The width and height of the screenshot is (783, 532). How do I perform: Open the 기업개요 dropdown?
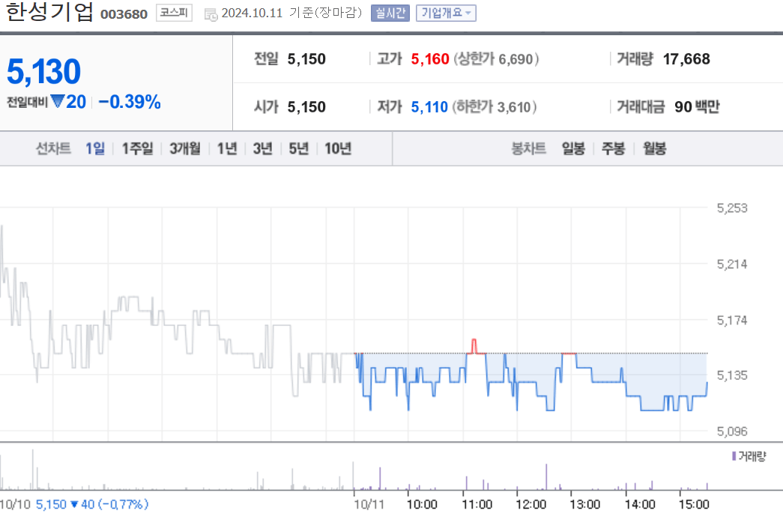coord(446,13)
